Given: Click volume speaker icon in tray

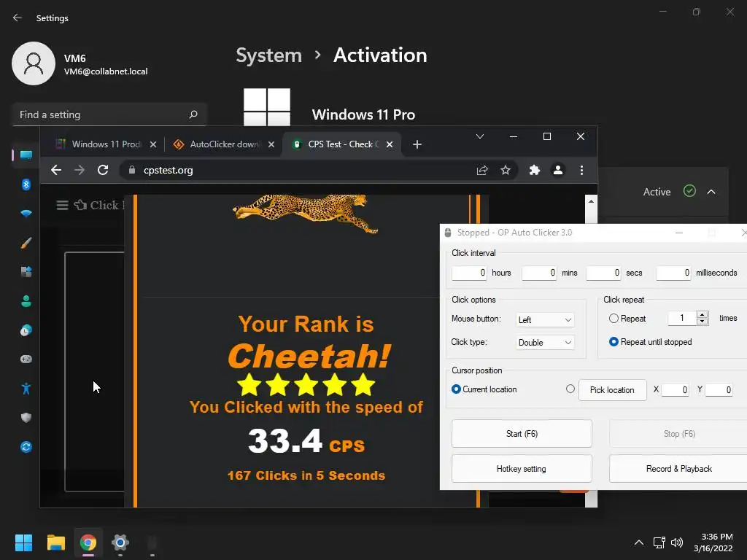Looking at the screenshot, I should [677, 542].
